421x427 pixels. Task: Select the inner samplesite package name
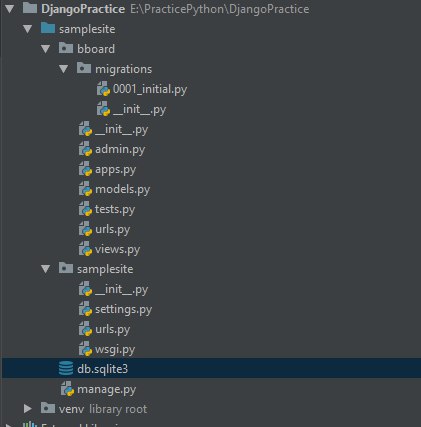pos(105,269)
